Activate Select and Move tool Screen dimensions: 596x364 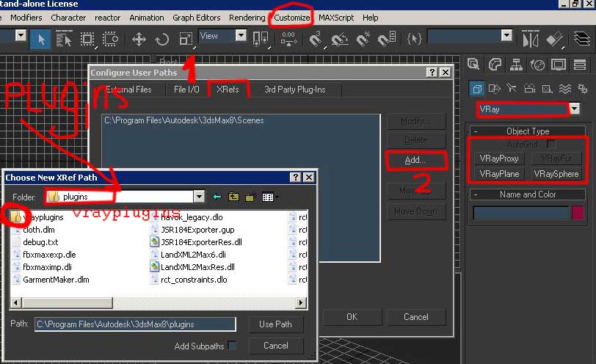tap(139, 39)
